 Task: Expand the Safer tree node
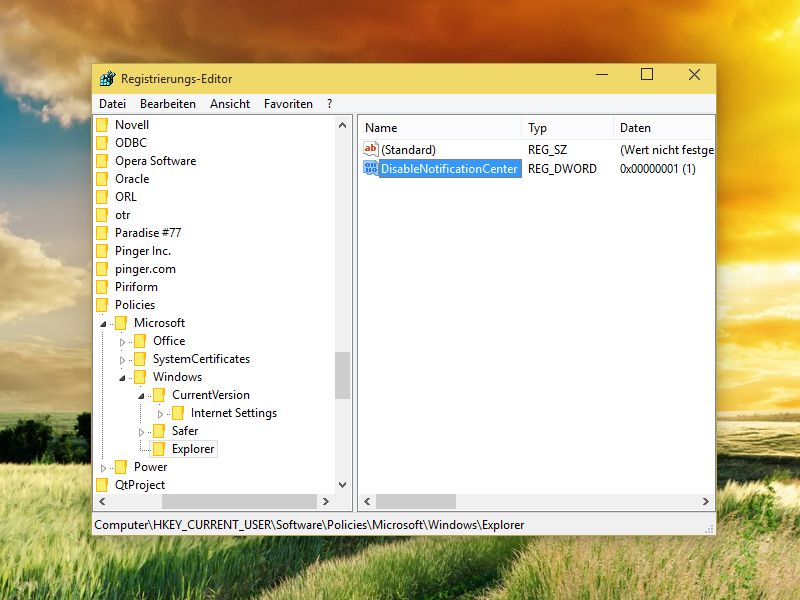pos(141,432)
